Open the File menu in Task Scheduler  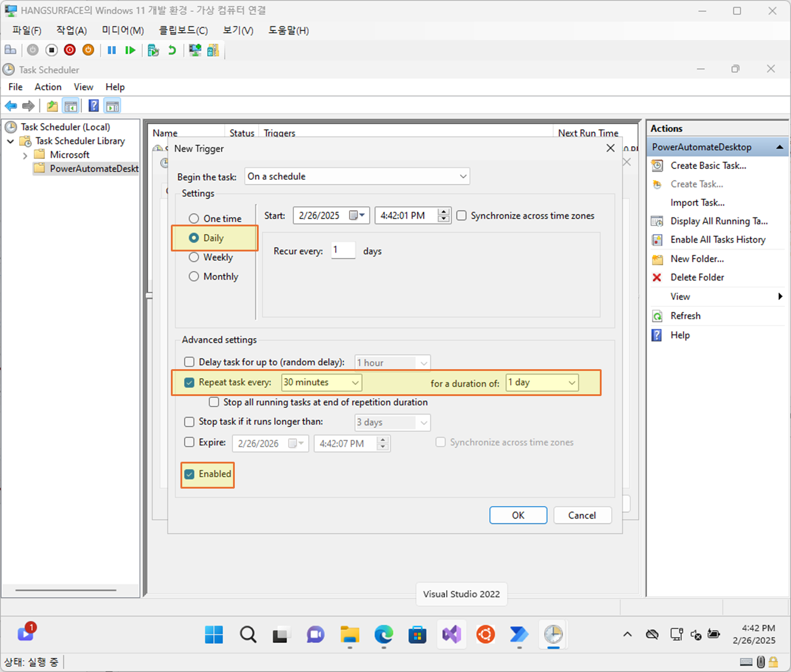pos(16,87)
